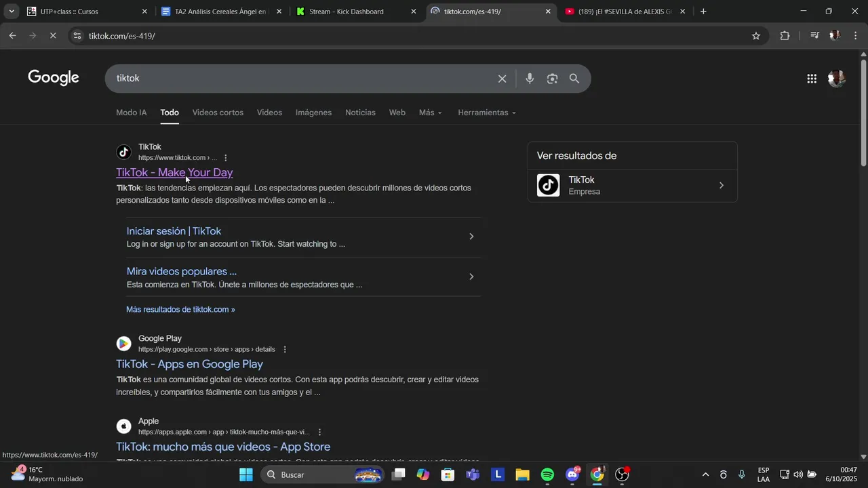
Task: Go back to the previous page
Action: [12, 36]
